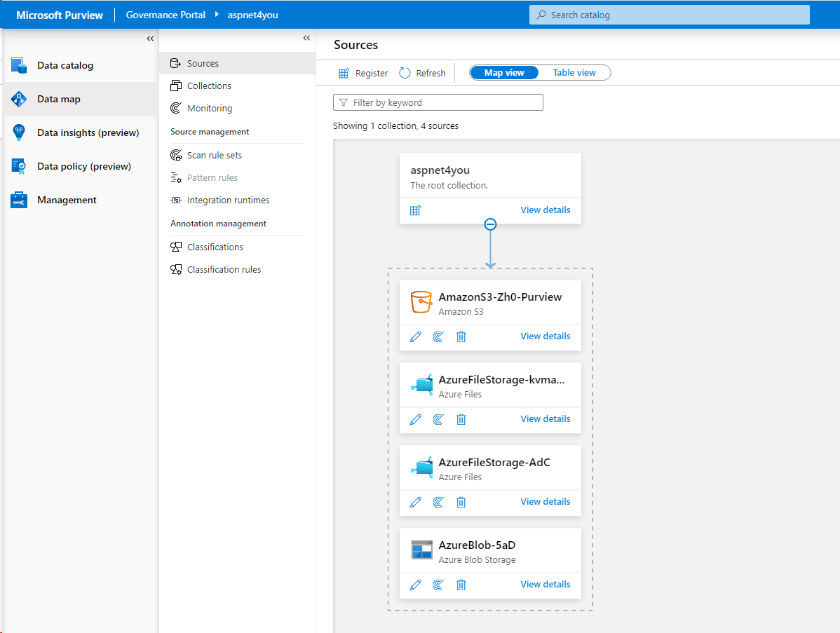Click the Amazon S3 bucket icon

(421, 302)
